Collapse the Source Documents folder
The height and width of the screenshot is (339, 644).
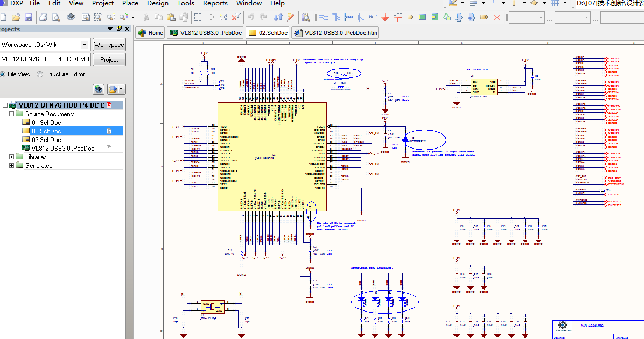(11, 114)
